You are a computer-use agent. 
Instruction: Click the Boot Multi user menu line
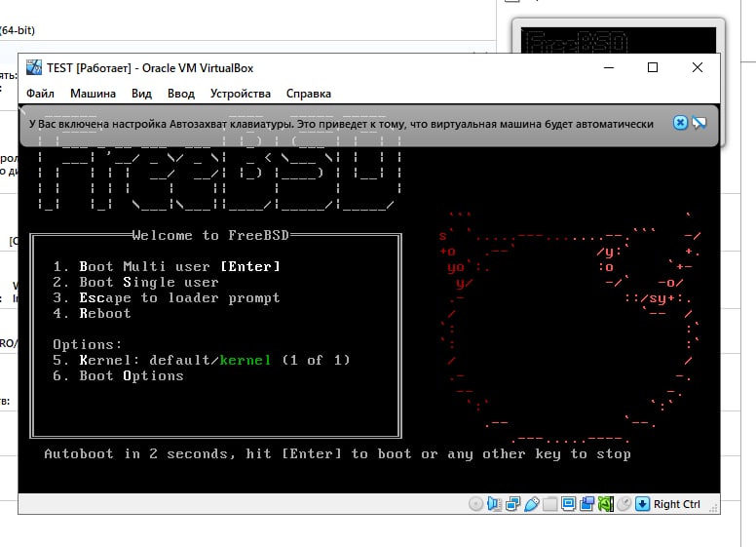point(167,267)
